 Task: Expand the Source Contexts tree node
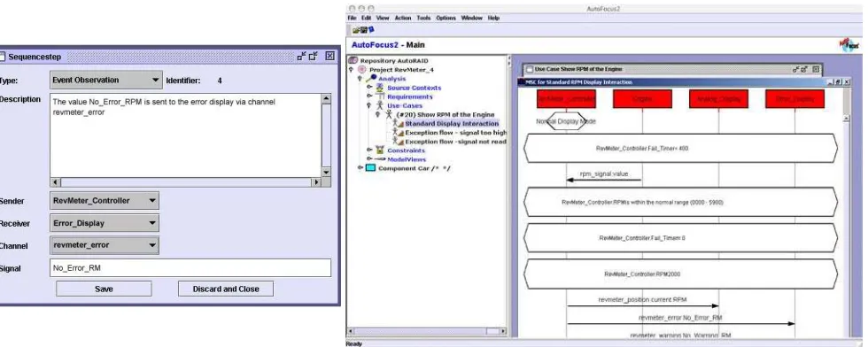coord(369,88)
